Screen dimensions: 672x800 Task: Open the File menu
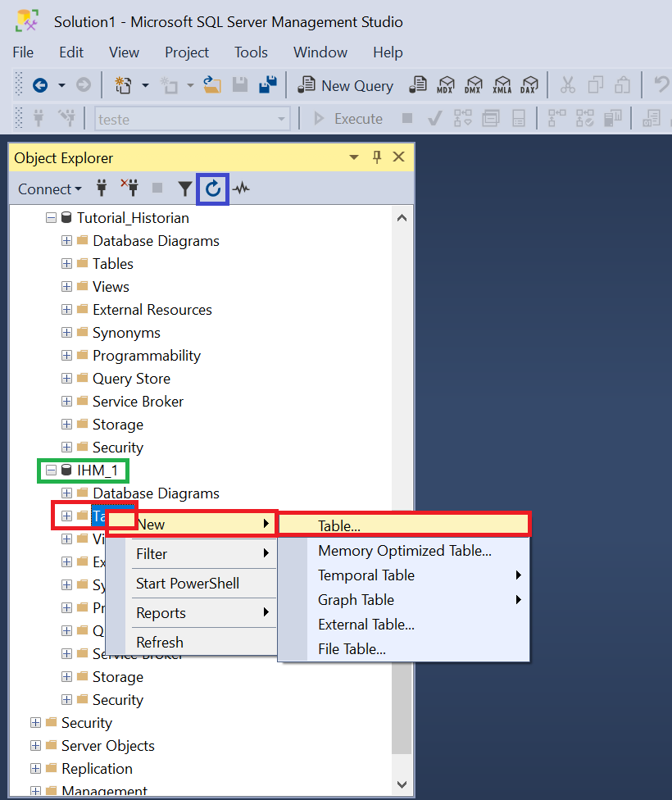click(x=23, y=52)
